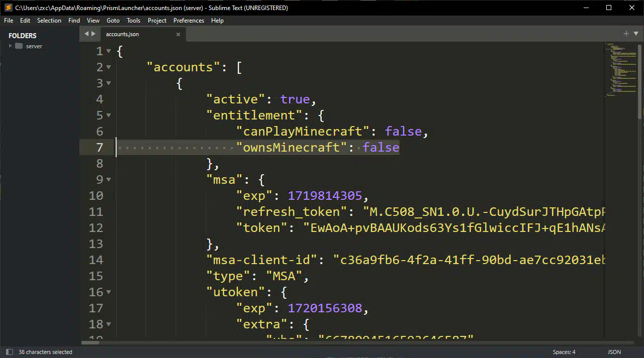Switch to the accounts.json tab
The image size is (644, 358).
click(143, 34)
